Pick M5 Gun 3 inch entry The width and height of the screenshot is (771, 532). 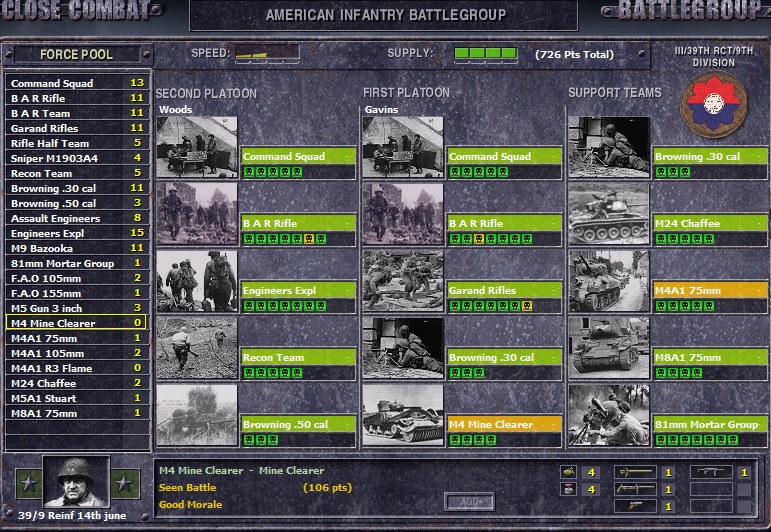pyautogui.click(x=76, y=308)
